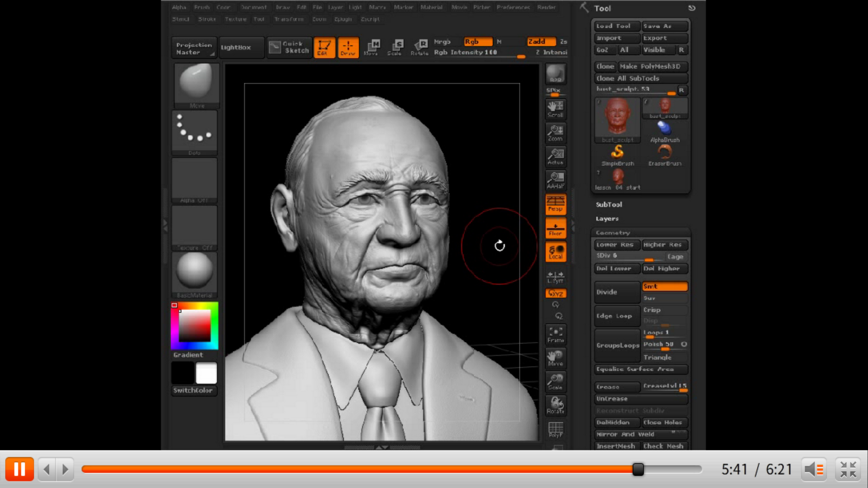The image size is (868, 488).
Task: Select the Draw mode icon
Action: [349, 47]
